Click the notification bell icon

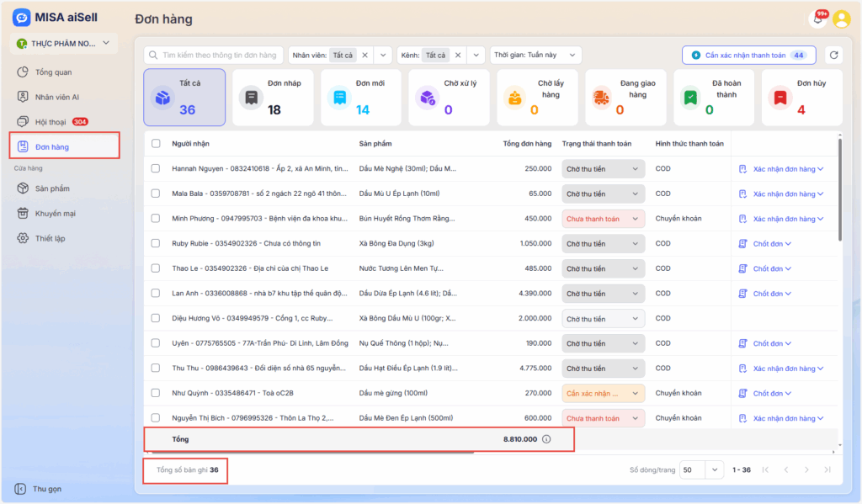click(817, 19)
